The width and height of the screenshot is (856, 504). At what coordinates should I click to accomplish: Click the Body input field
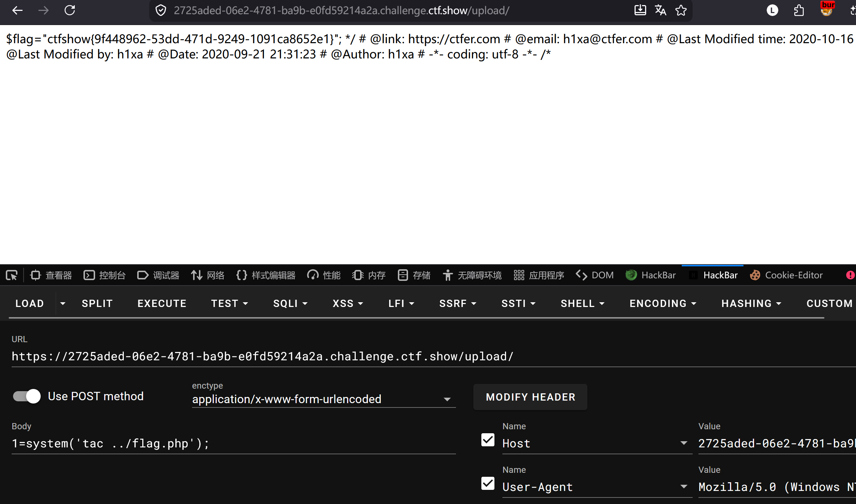tap(234, 443)
